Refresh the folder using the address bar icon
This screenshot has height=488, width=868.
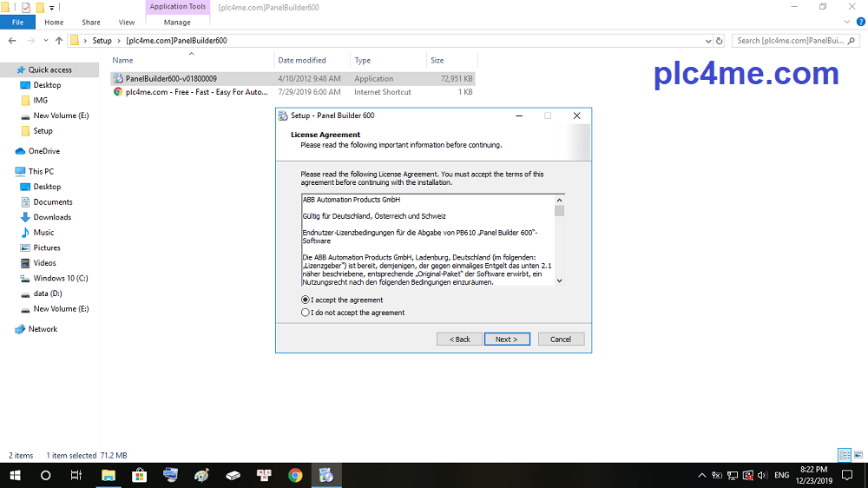click(x=719, y=40)
